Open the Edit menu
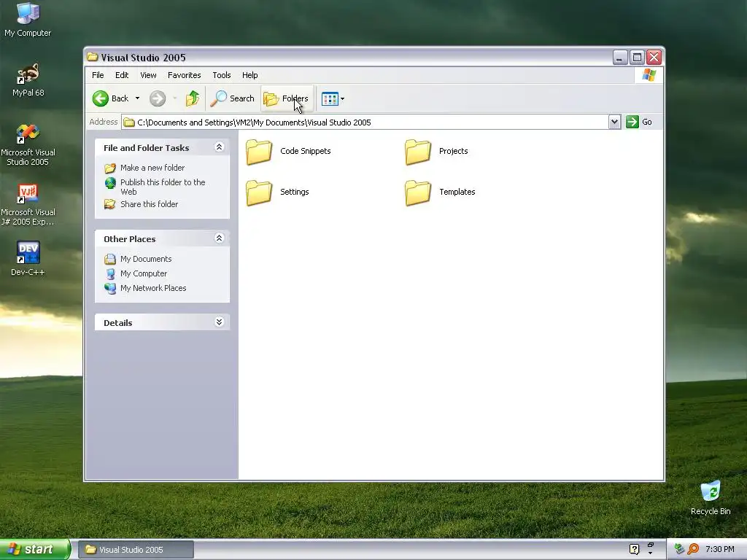The width and height of the screenshot is (747, 560). pos(122,75)
